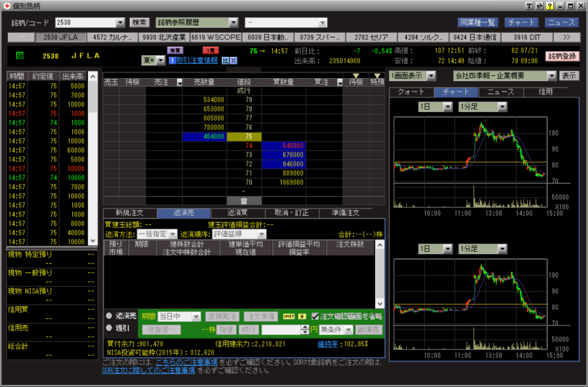Expand the 会社四季報－企業概要 dropdown
Viewport: 588px width, 387px height.
[x=551, y=76]
